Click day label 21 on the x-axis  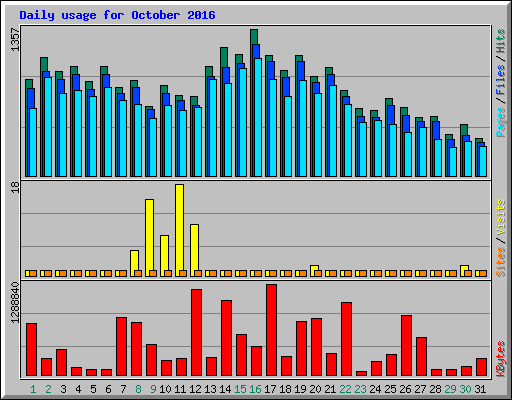click(x=330, y=389)
